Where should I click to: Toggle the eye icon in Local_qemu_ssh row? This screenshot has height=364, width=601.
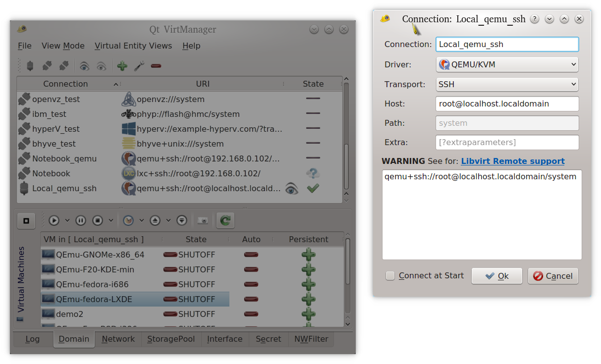tap(292, 188)
